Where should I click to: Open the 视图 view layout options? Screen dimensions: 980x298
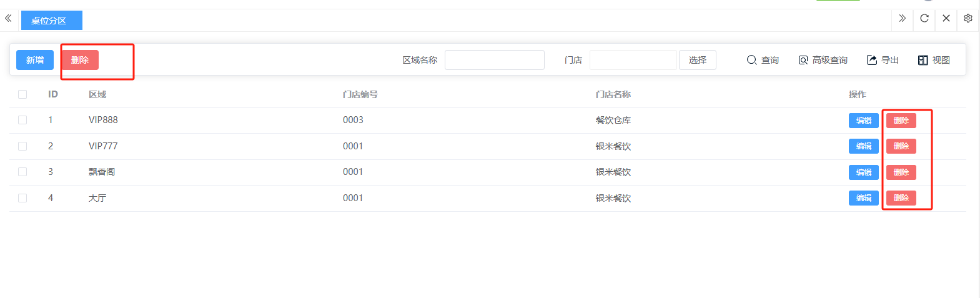934,60
